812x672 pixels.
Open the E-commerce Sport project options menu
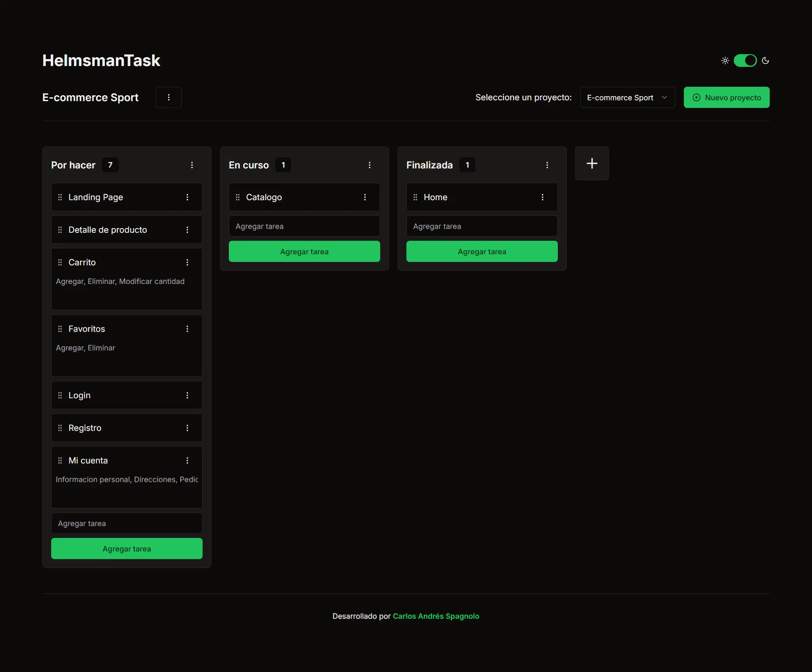(x=168, y=97)
